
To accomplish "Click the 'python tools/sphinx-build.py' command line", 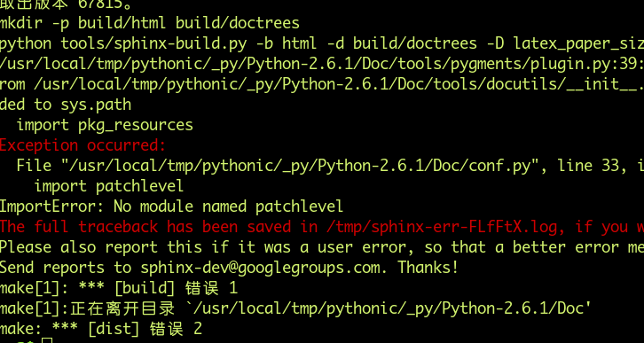I will pyautogui.click(x=322, y=43).
